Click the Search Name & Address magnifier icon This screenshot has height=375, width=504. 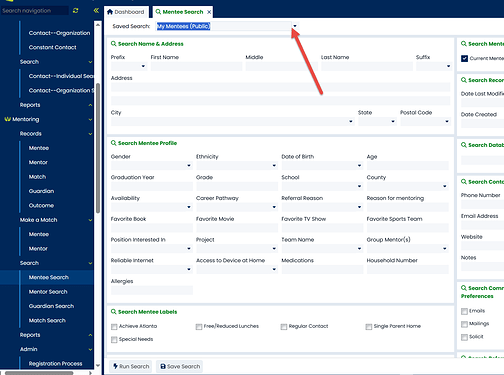coord(114,44)
